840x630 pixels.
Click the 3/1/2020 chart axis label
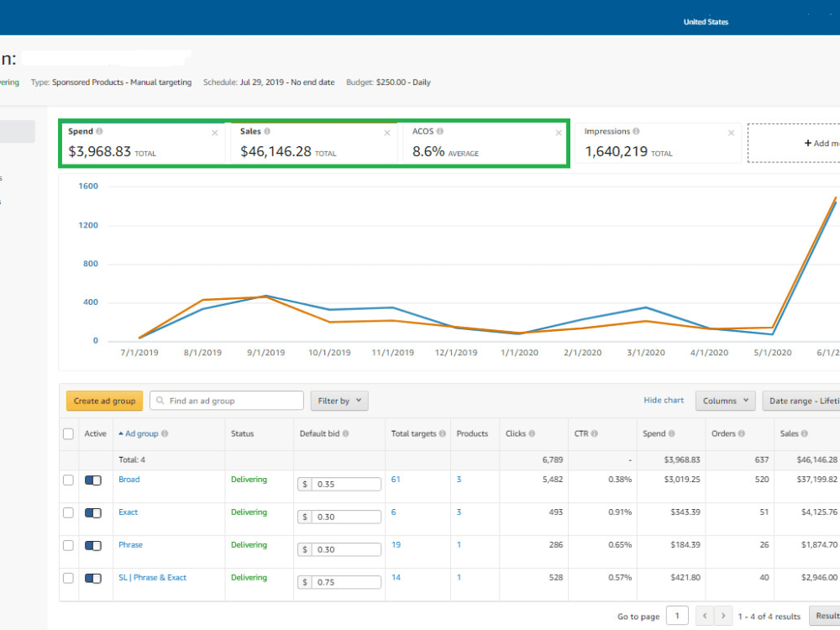pos(645,353)
